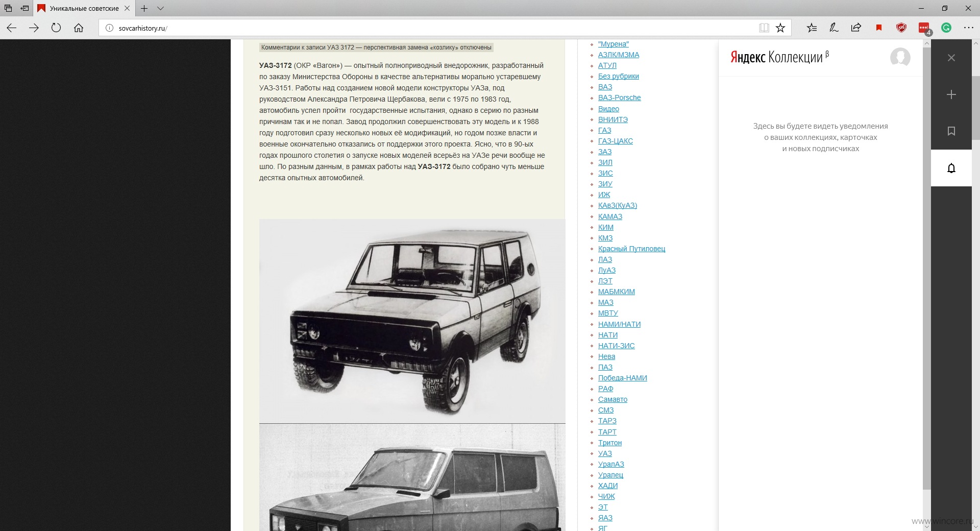Go back to previous page
Viewport: 980px width, 531px height.
tap(12, 28)
